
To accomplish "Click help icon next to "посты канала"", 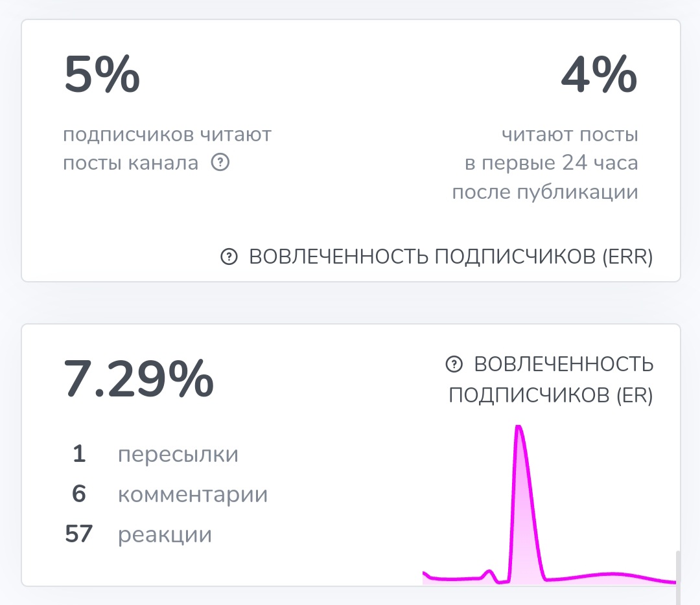I will 220,163.
